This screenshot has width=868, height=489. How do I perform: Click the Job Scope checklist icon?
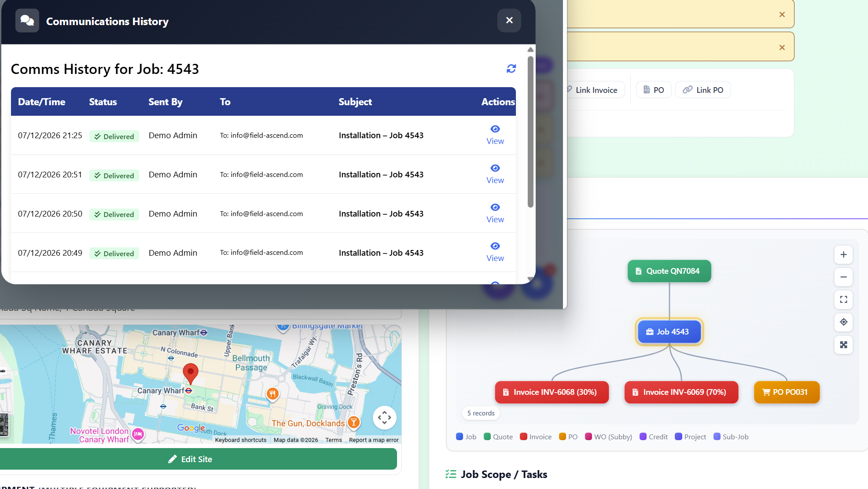click(x=451, y=474)
